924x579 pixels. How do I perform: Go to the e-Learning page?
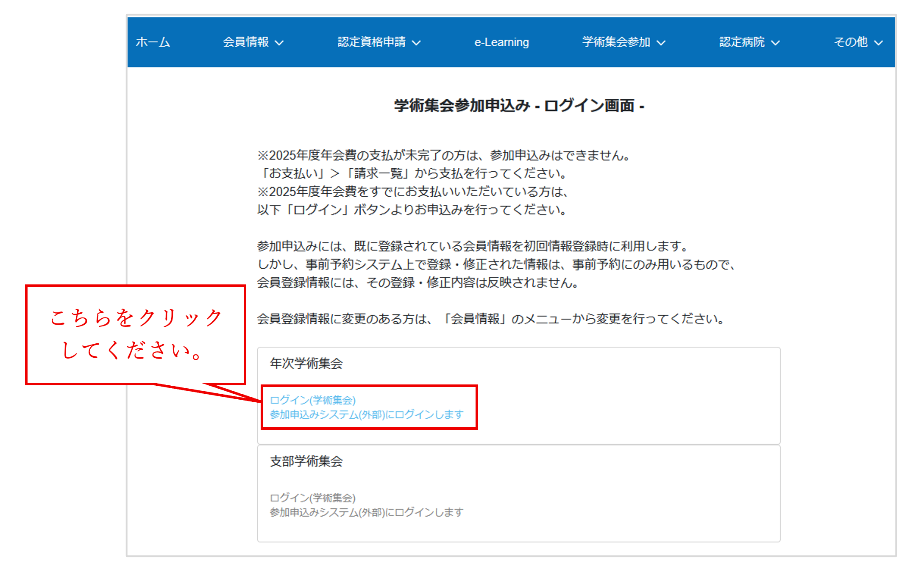tap(501, 42)
